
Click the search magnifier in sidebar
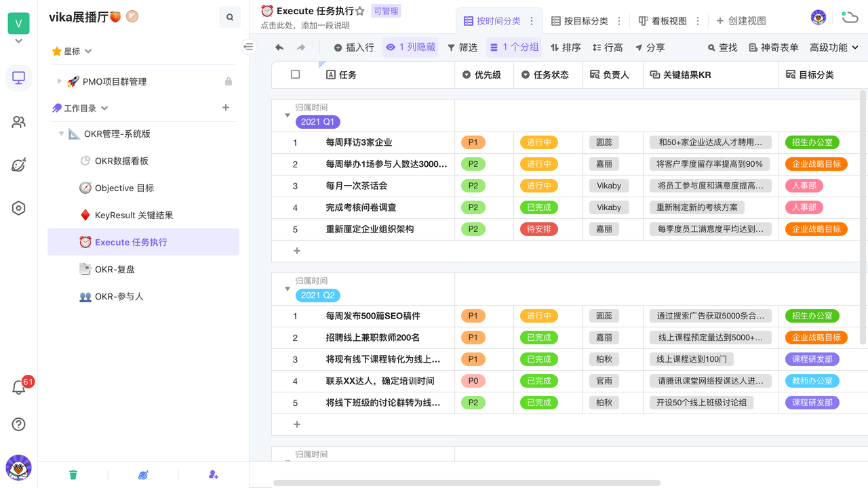pyautogui.click(x=230, y=18)
